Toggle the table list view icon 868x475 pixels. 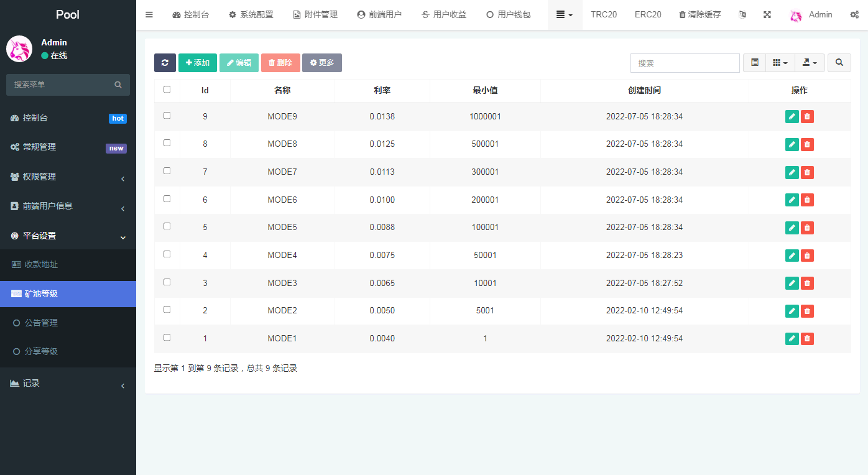click(x=754, y=63)
